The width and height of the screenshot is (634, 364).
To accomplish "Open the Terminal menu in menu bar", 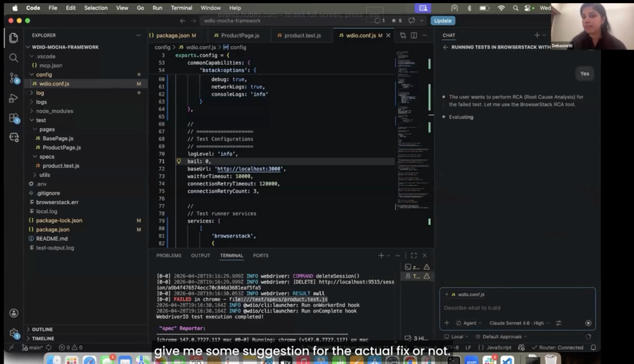I will click(x=181, y=8).
